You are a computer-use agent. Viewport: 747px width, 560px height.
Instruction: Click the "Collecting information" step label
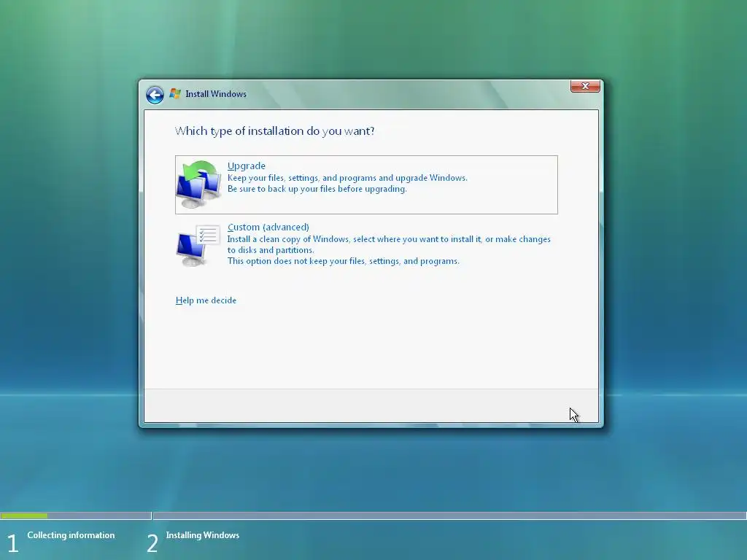71,535
